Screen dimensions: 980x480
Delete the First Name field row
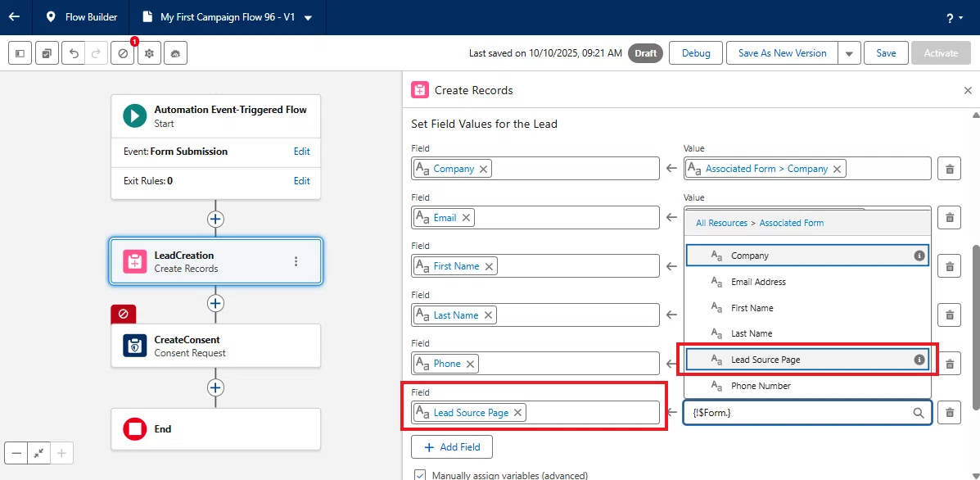click(x=950, y=266)
